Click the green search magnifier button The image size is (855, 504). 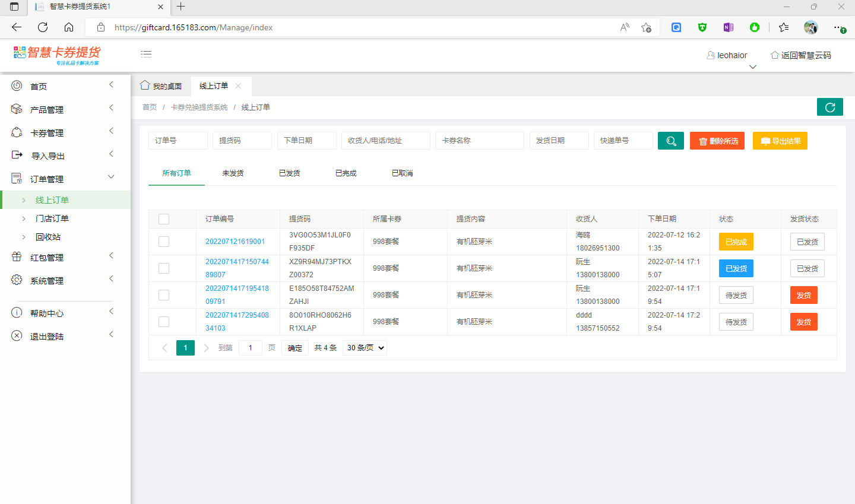670,141
